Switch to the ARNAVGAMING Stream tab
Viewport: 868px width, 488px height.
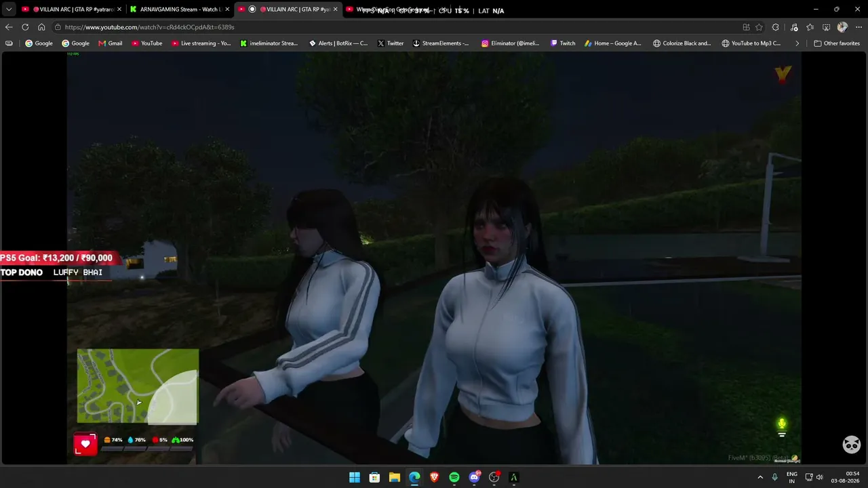click(179, 9)
